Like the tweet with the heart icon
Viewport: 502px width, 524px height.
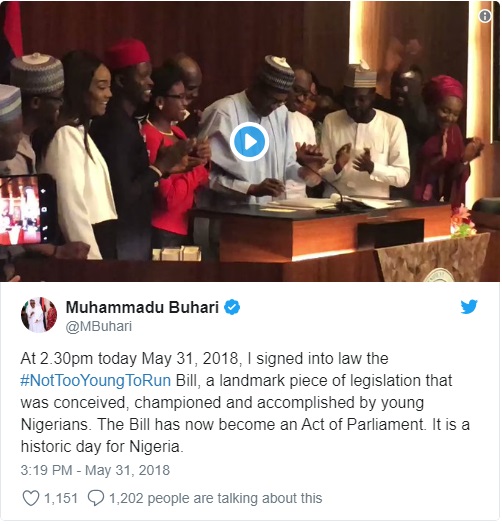click(x=31, y=498)
